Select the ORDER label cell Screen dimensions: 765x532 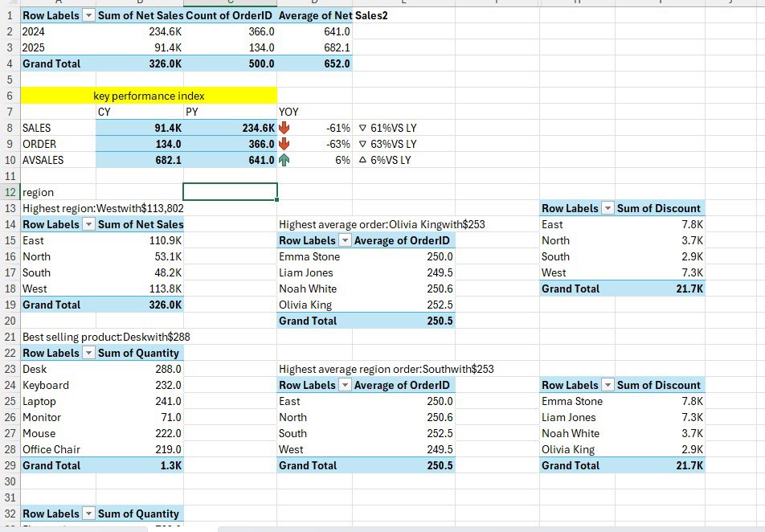click(x=58, y=144)
